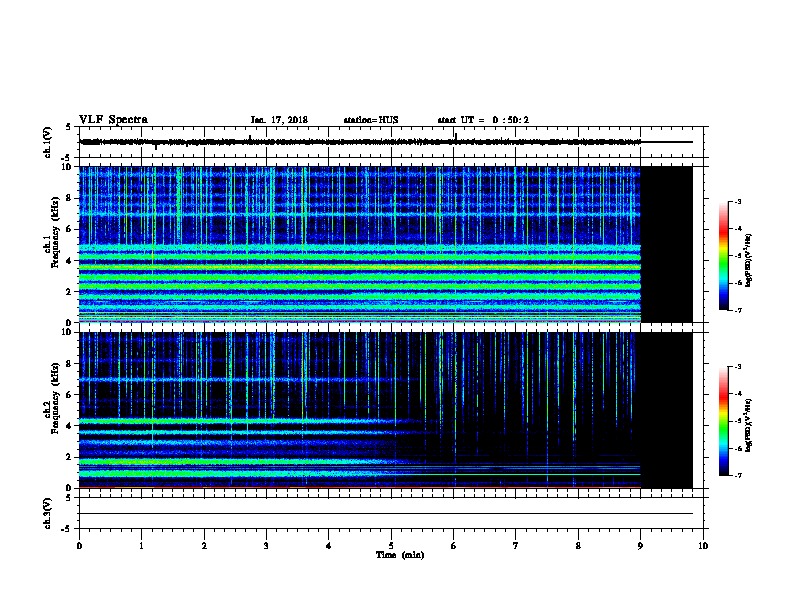Click the "VLF Spectra" plot title
Viewport: 792px width, 612px height.
point(113,120)
